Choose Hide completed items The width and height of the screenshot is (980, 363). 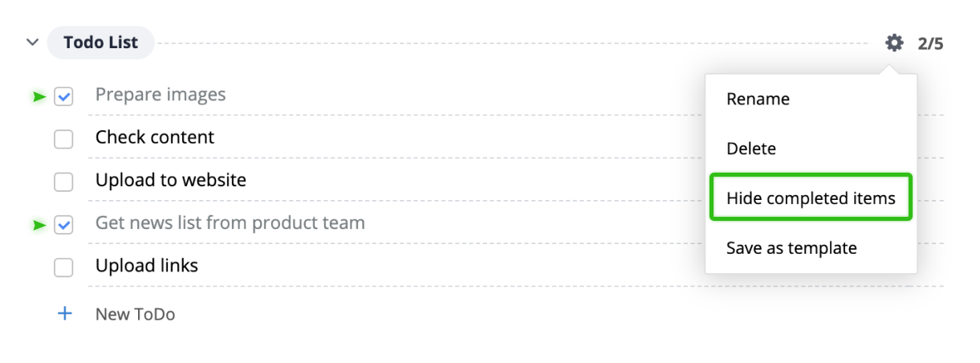point(811,198)
